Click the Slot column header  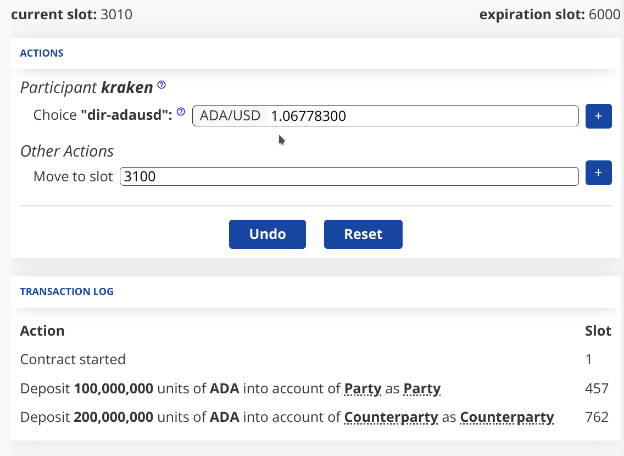pyautogui.click(x=597, y=331)
